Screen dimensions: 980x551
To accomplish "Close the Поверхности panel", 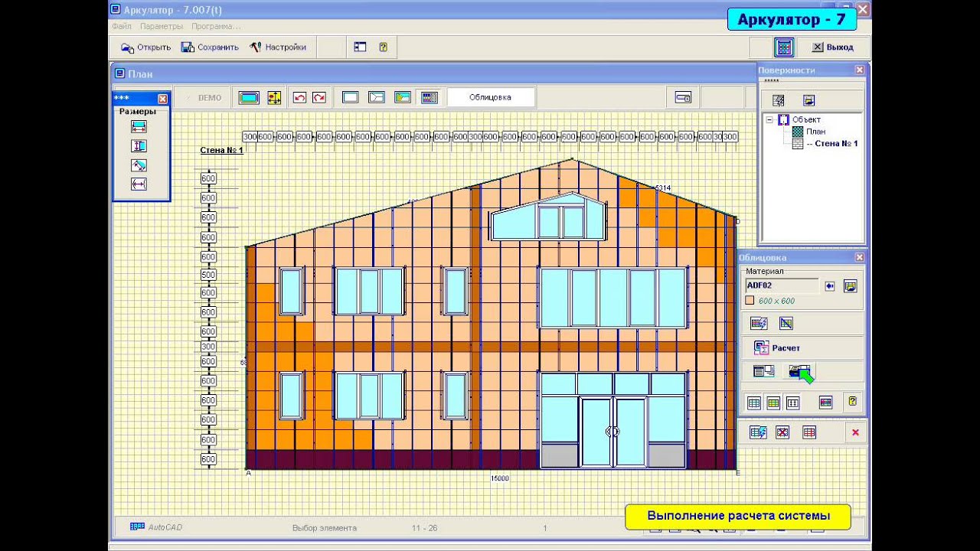I will click(x=860, y=70).
